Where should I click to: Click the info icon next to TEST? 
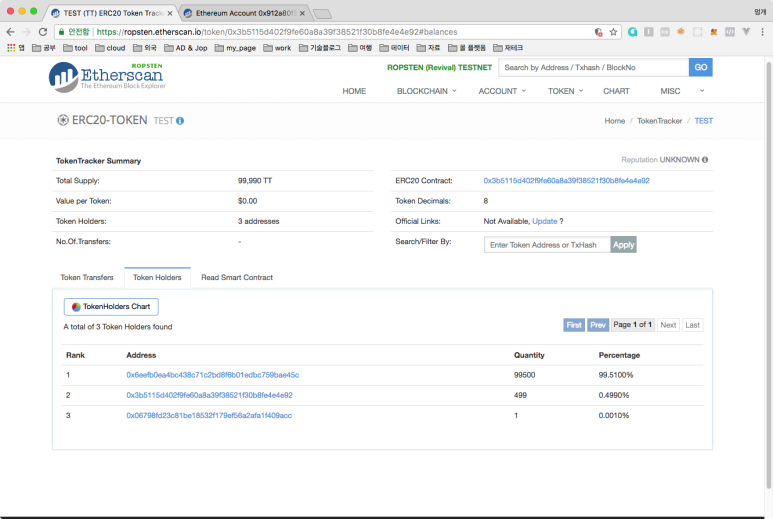point(180,121)
